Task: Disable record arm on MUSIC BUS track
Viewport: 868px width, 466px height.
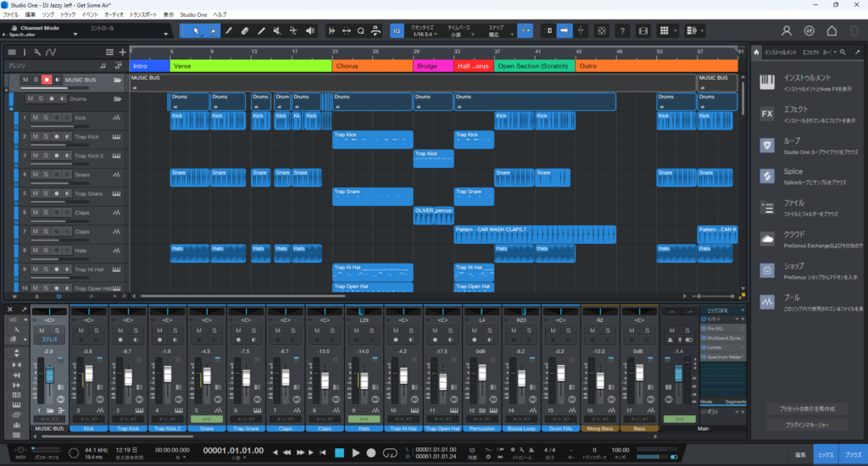Action: click(x=47, y=80)
